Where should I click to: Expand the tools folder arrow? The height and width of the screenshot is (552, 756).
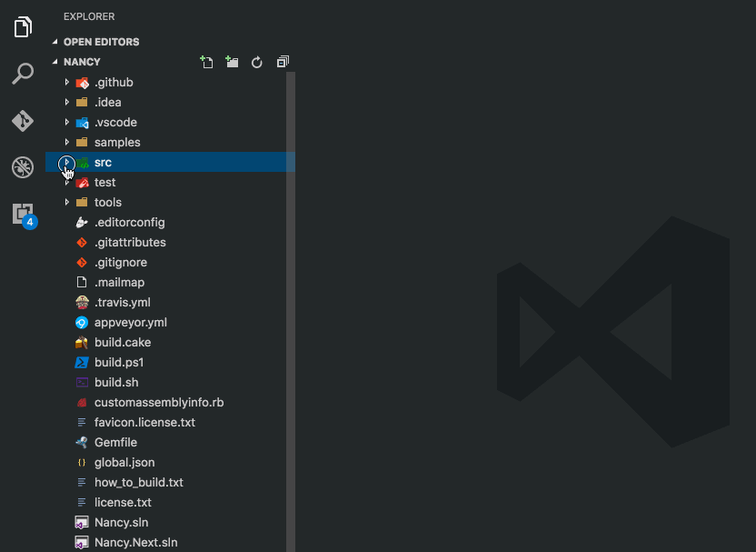coord(67,203)
